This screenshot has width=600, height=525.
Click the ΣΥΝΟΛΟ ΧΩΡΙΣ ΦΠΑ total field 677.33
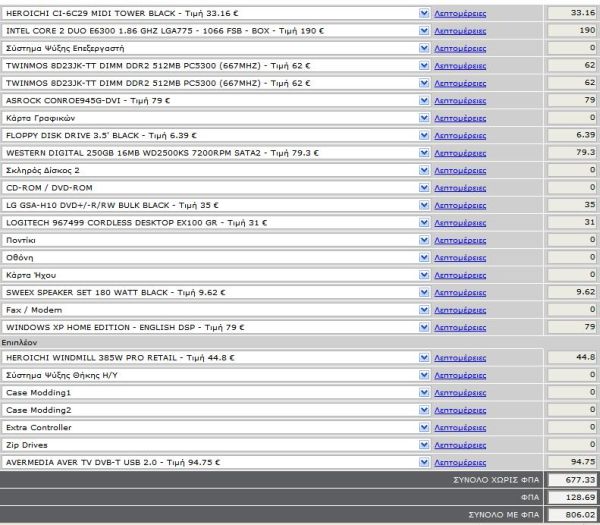(572, 480)
